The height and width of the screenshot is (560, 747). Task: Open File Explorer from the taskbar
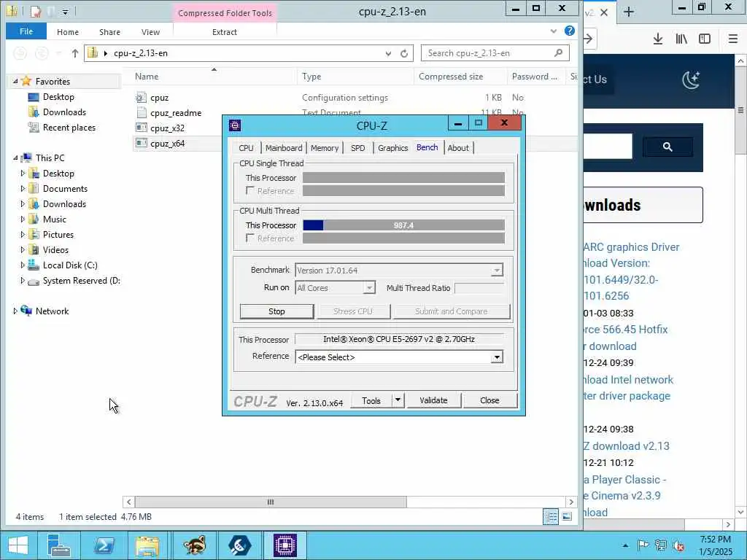[x=147, y=545]
